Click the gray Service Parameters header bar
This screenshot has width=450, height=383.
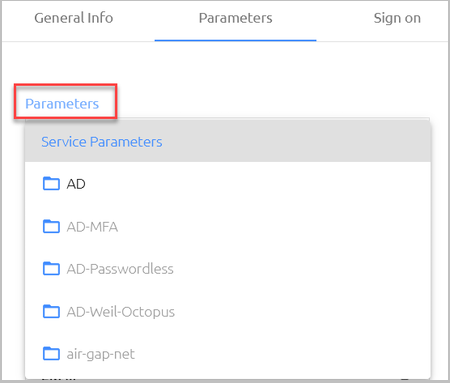(228, 142)
